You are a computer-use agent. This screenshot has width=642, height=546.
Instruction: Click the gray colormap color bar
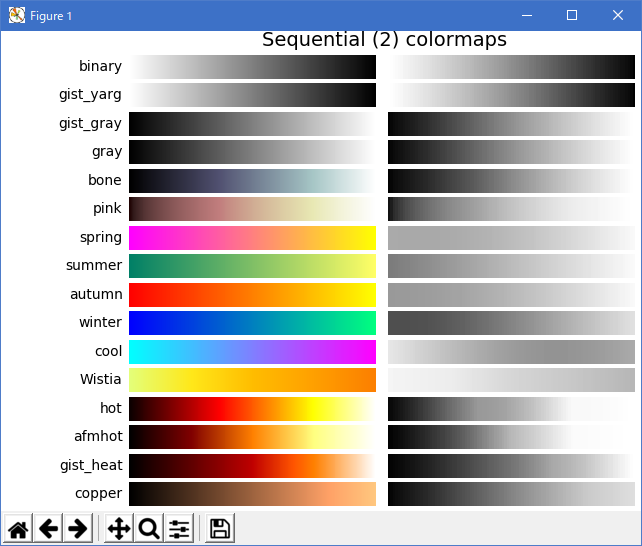252,152
